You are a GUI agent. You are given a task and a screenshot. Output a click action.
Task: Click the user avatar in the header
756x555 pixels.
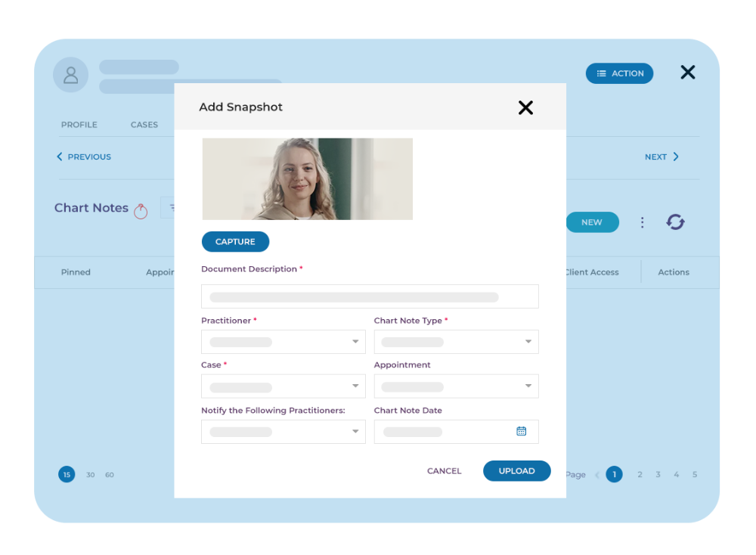pos(70,74)
